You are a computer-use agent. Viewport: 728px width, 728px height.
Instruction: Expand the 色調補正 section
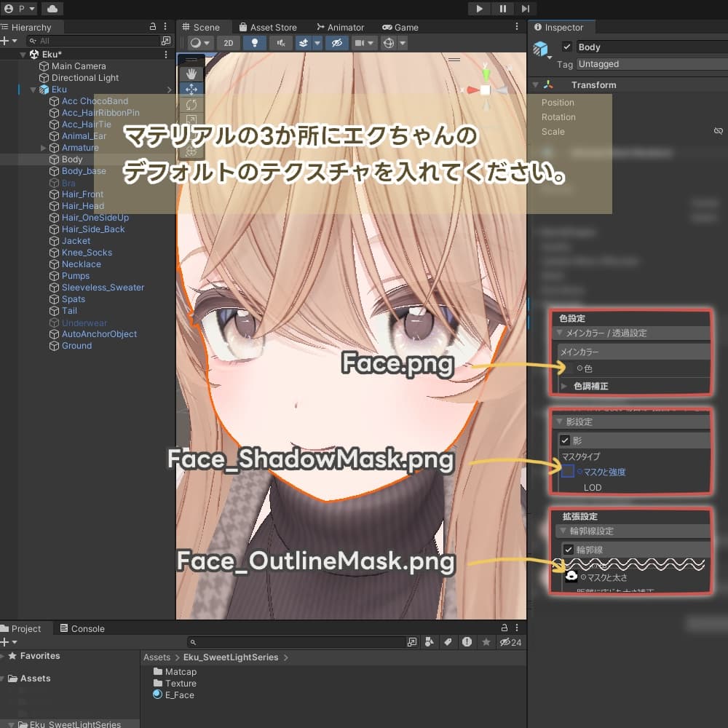click(x=563, y=386)
